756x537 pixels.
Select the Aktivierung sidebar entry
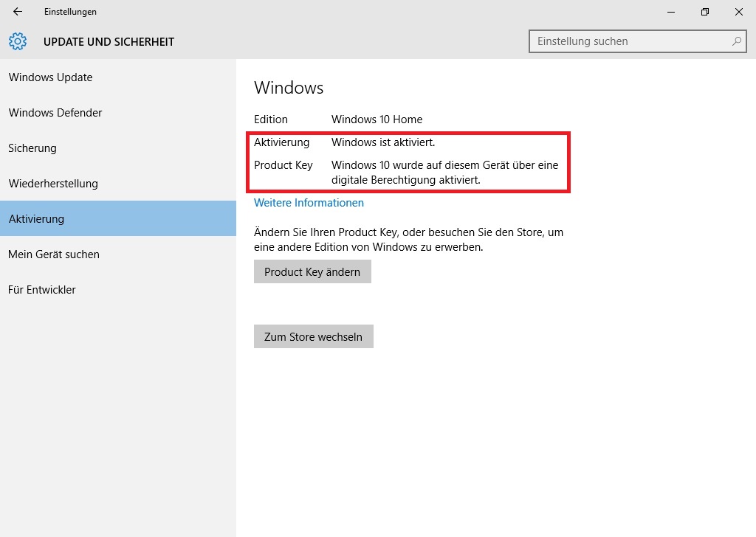click(36, 219)
